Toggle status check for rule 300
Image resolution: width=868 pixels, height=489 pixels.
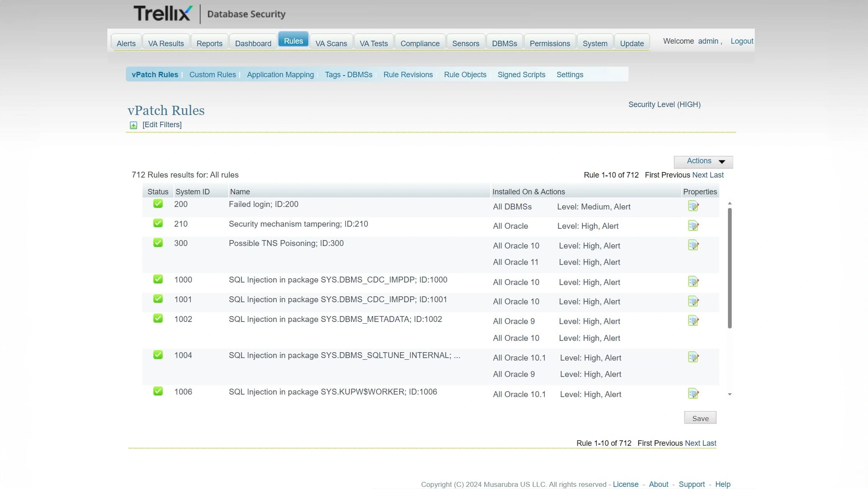tap(158, 243)
